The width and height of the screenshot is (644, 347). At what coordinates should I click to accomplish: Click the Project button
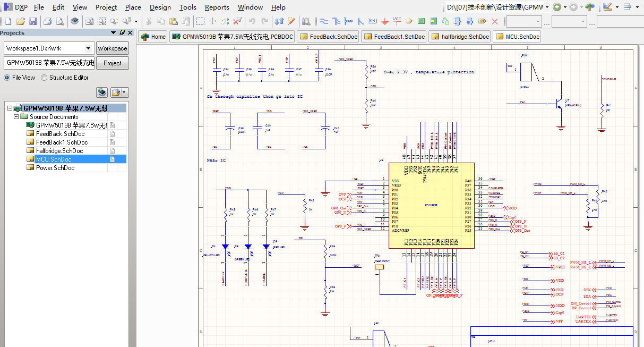(113, 63)
